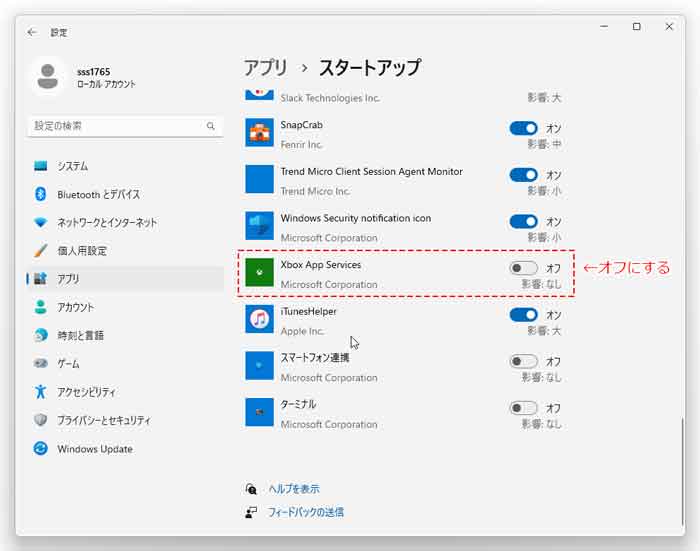700x551 pixels.
Task: Click the Windows Update circular arrows icon
Action: pos(41,448)
